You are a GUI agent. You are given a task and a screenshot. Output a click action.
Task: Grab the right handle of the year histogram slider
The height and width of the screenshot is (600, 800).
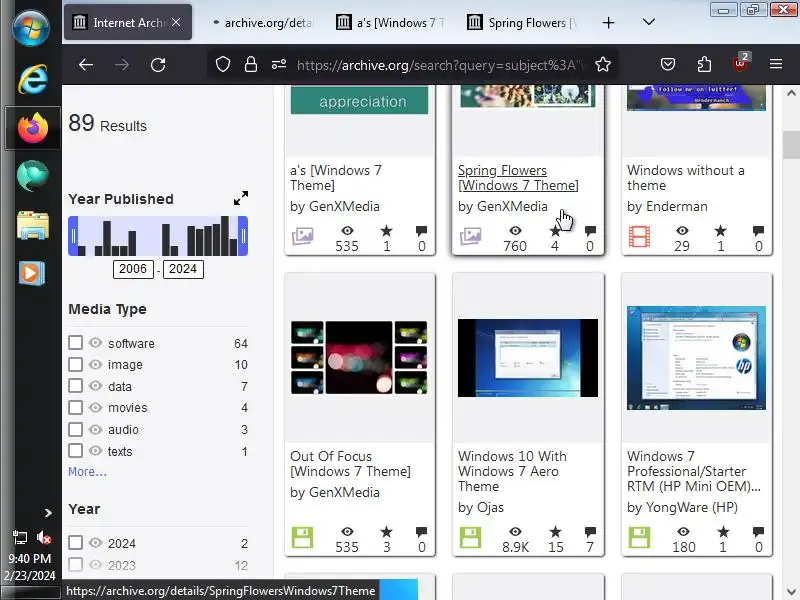243,236
